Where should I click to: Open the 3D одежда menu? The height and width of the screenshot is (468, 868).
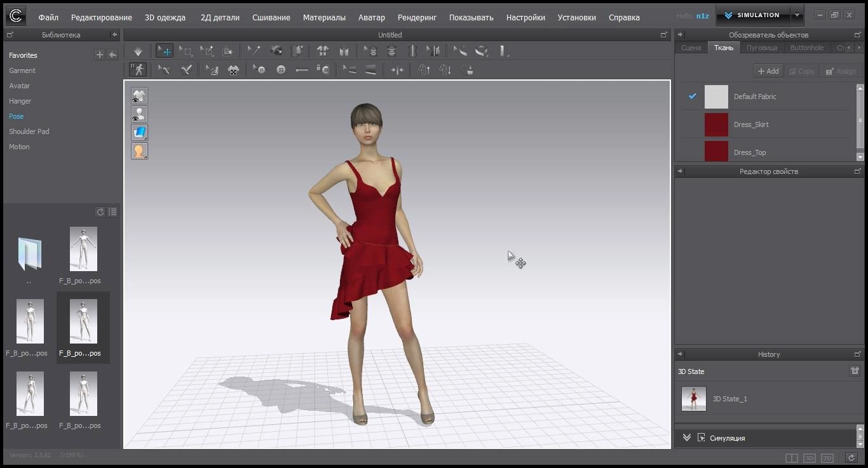165,17
